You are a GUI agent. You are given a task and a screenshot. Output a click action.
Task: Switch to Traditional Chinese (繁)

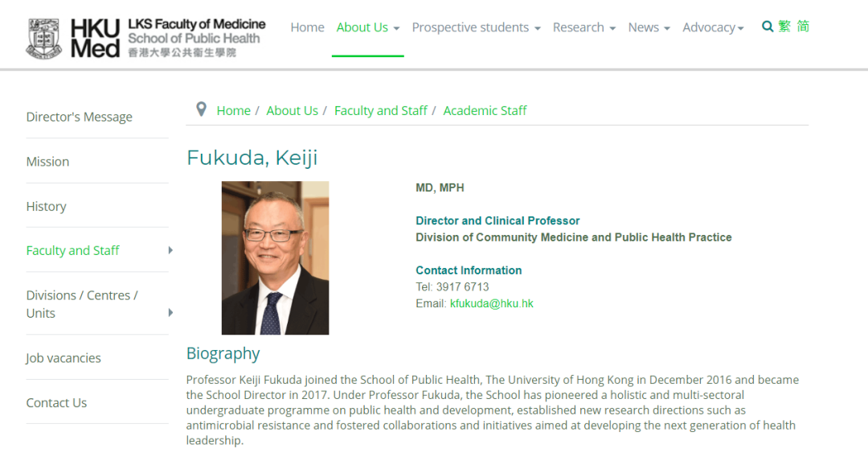click(x=784, y=27)
